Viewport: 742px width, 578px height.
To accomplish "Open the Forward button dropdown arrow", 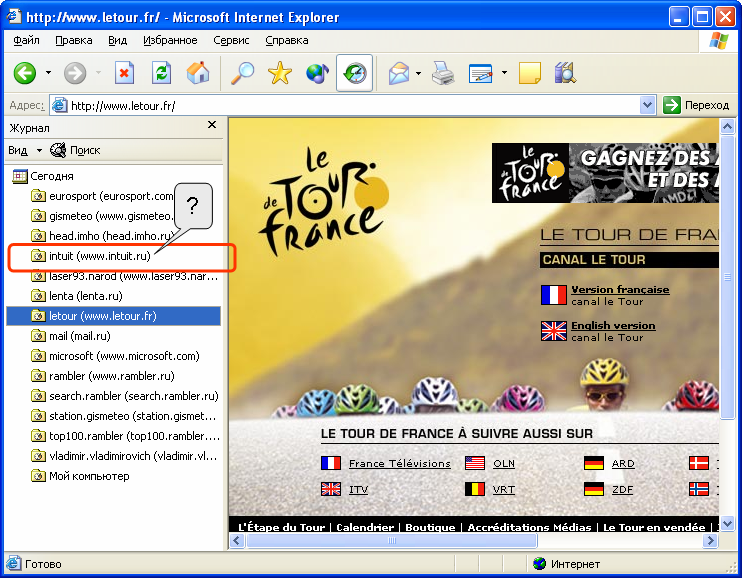I will 98,73.
